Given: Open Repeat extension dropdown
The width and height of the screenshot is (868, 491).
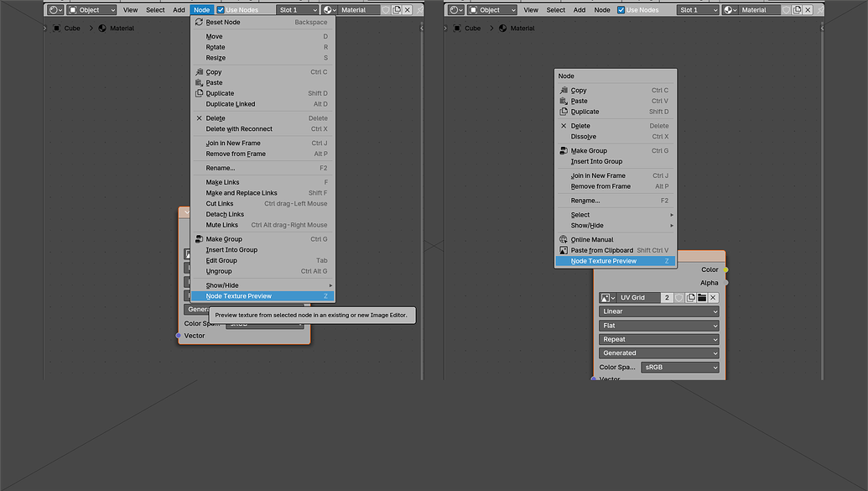Looking at the screenshot, I should (x=659, y=340).
